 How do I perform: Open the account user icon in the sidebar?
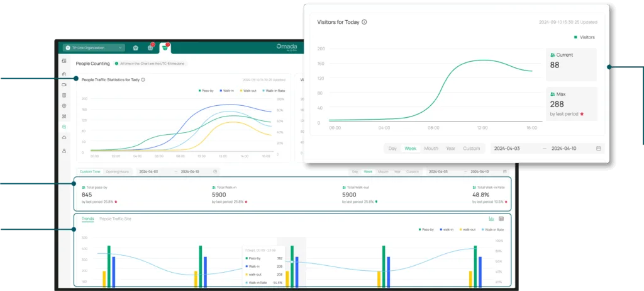coord(64,151)
